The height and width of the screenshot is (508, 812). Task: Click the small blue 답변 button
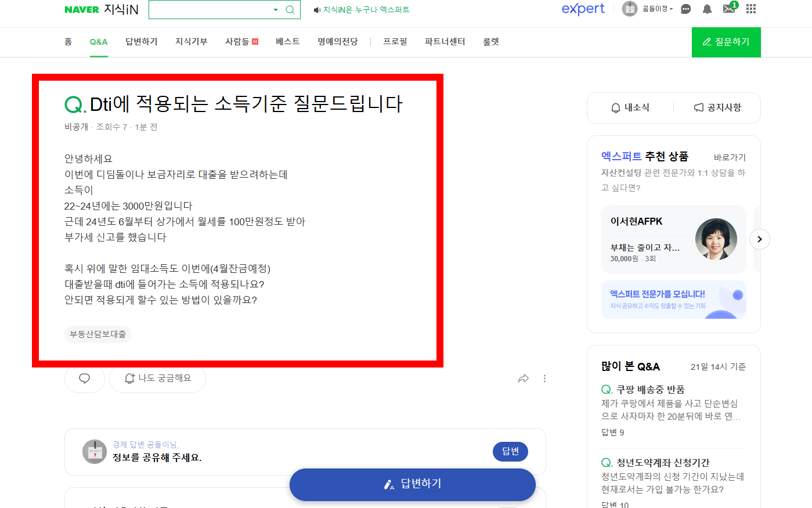pyautogui.click(x=511, y=452)
